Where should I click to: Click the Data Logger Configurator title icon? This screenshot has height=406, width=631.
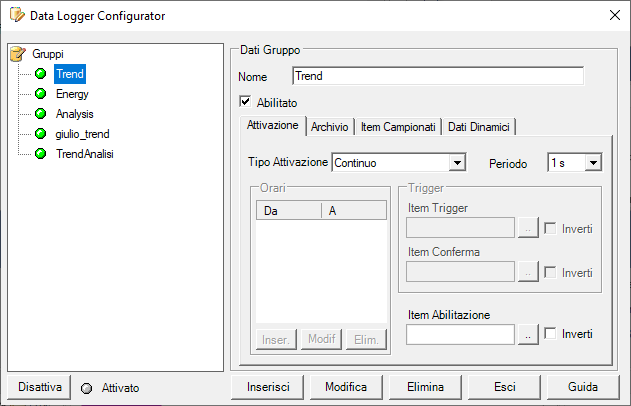pyautogui.click(x=16, y=15)
